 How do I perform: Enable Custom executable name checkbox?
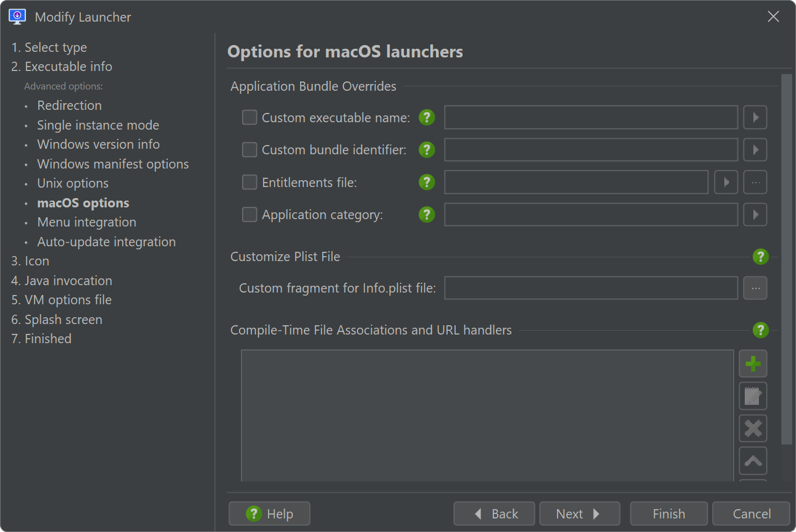249,117
